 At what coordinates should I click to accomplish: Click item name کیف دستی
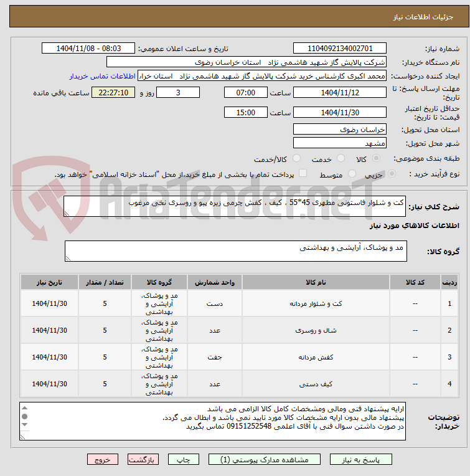[316, 384]
